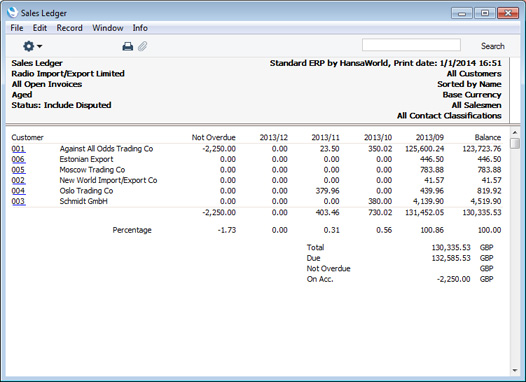The image size is (526, 382).
Task: Click Oslo Trading's 379.96 value
Action: click(327, 191)
